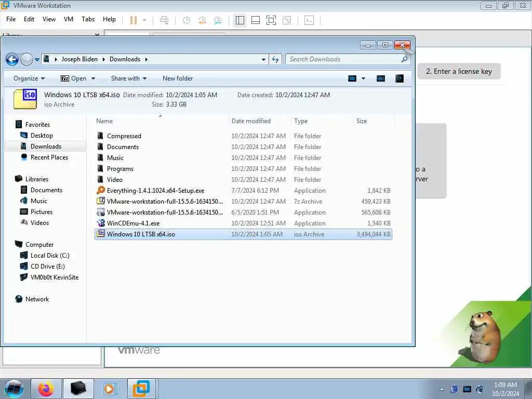Enter full screen mode icon
Viewport: 532px width, 399px height.
[271, 20]
